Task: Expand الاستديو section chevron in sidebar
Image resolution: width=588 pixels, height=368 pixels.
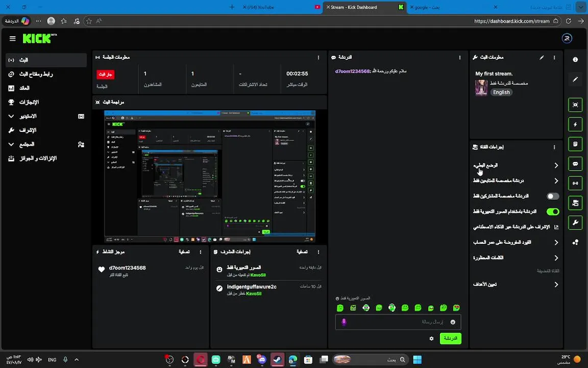Action: coord(11,117)
